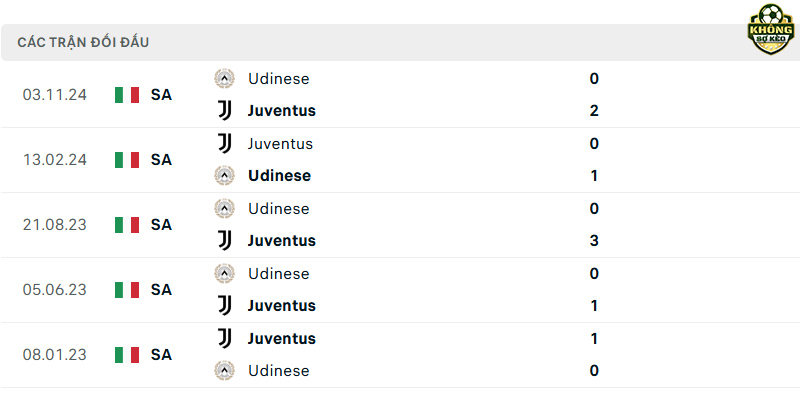Click Udinese crest in 08.01.23 match
The height and width of the screenshot is (400, 800).
(x=224, y=370)
